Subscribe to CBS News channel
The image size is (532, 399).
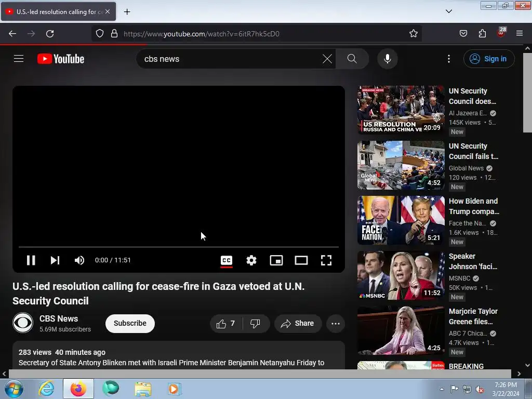point(130,323)
